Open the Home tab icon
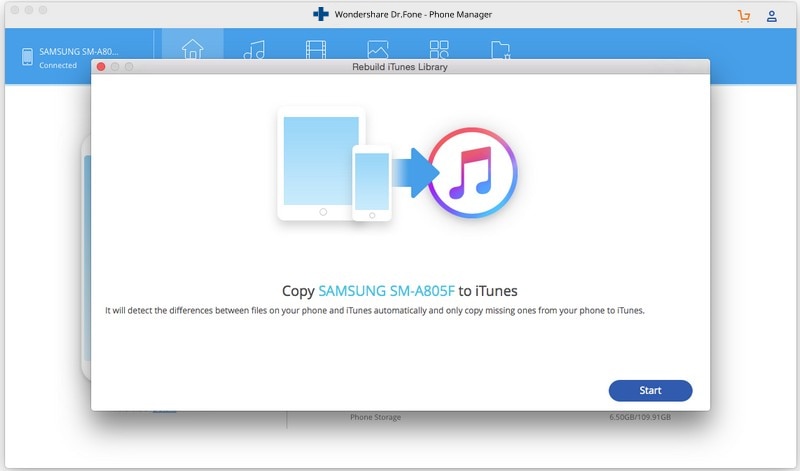 click(x=192, y=49)
